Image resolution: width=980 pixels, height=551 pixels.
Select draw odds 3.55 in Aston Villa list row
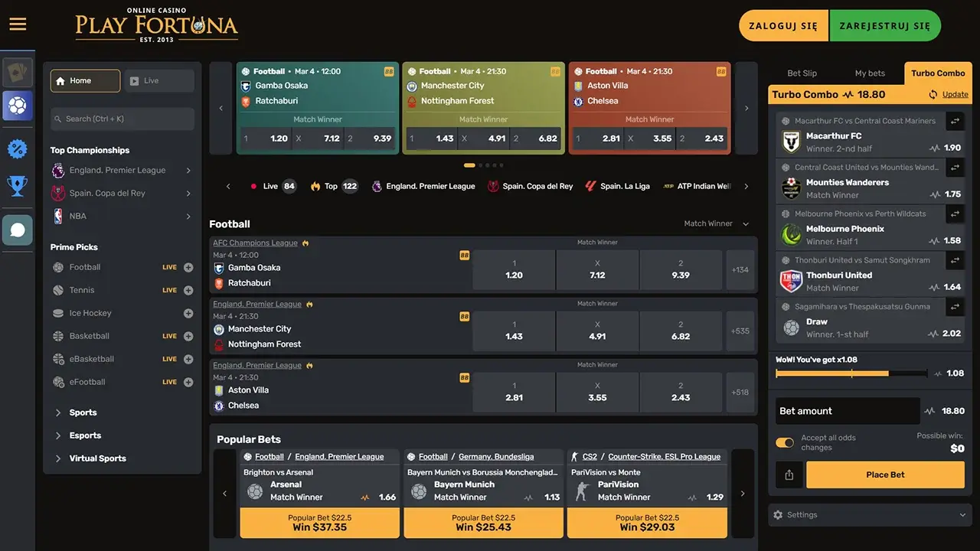(597, 393)
